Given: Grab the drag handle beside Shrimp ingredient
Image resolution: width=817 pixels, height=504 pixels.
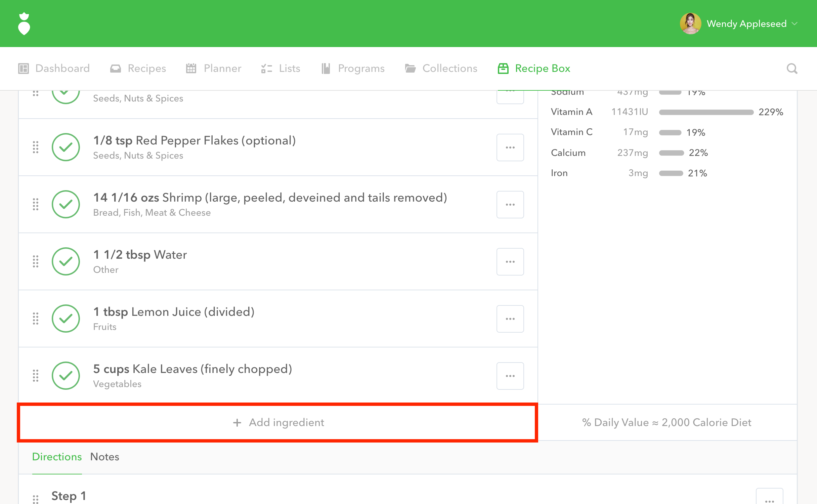Looking at the screenshot, I should (x=36, y=204).
